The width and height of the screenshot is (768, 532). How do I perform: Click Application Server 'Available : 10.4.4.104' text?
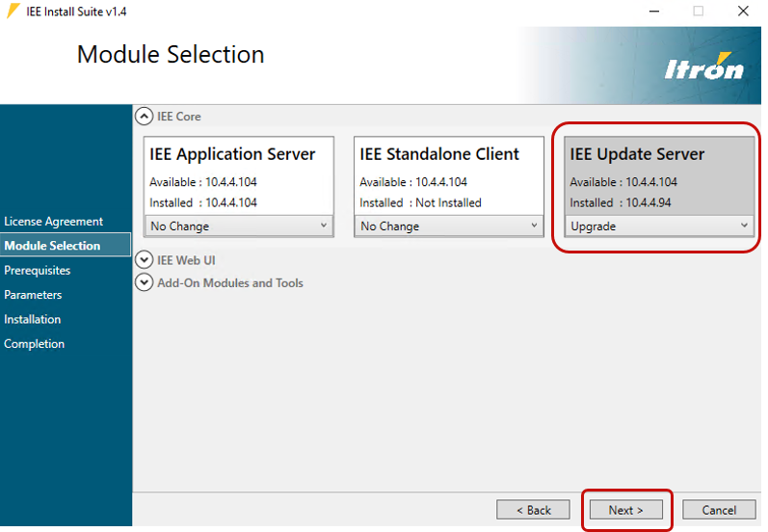[x=202, y=182]
